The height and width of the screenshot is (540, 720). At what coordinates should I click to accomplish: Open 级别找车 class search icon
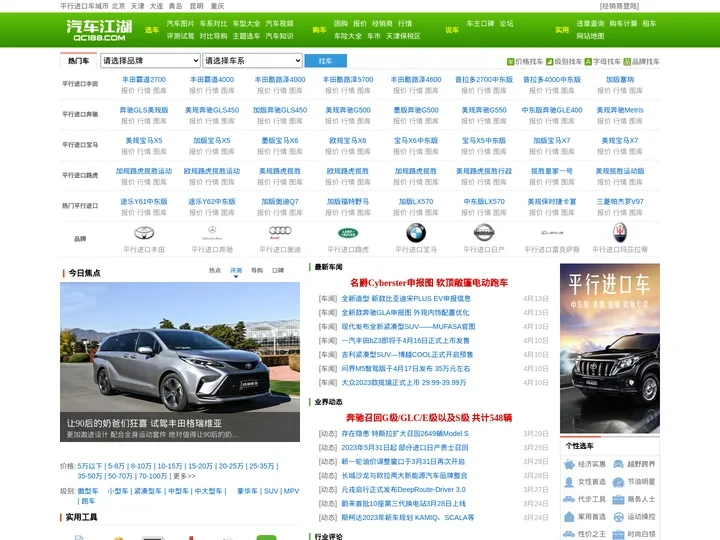click(x=549, y=62)
